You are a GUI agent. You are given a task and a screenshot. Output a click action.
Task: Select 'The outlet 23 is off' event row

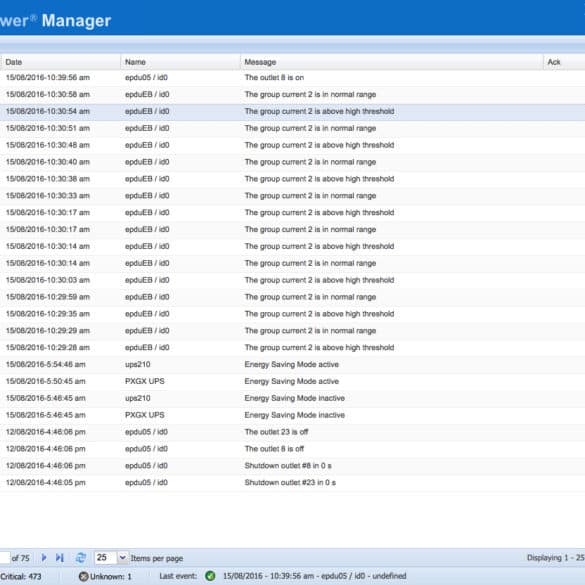pyautogui.click(x=292, y=432)
